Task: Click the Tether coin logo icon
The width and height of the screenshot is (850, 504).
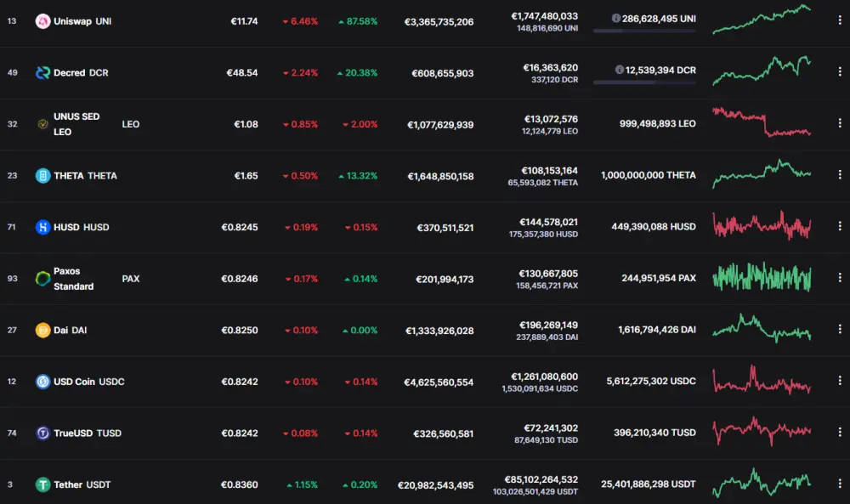Action: pyautogui.click(x=42, y=484)
